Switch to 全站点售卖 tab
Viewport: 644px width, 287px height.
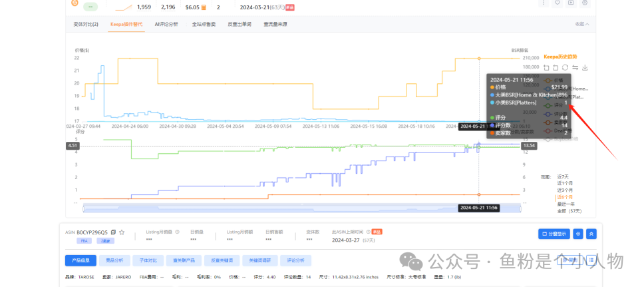(204, 24)
